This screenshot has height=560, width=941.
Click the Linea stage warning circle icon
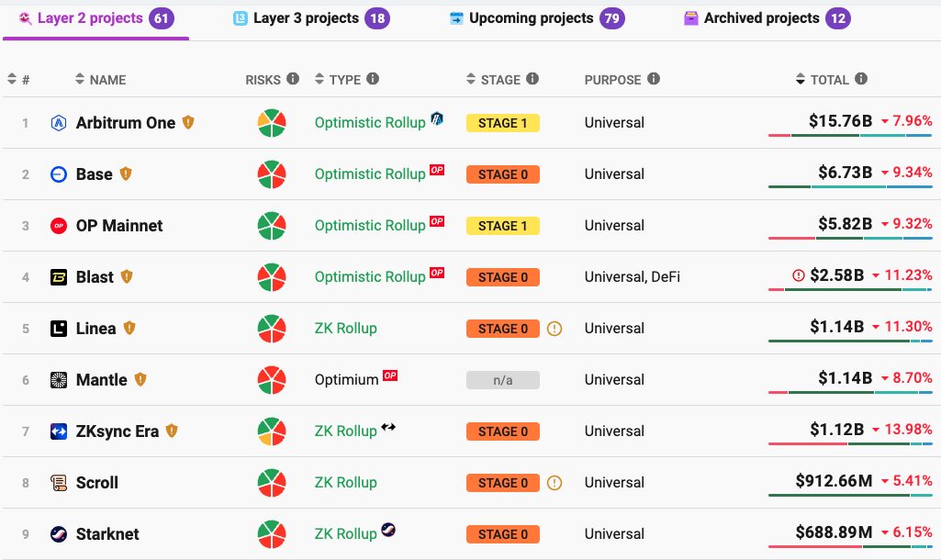tap(554, 329)
